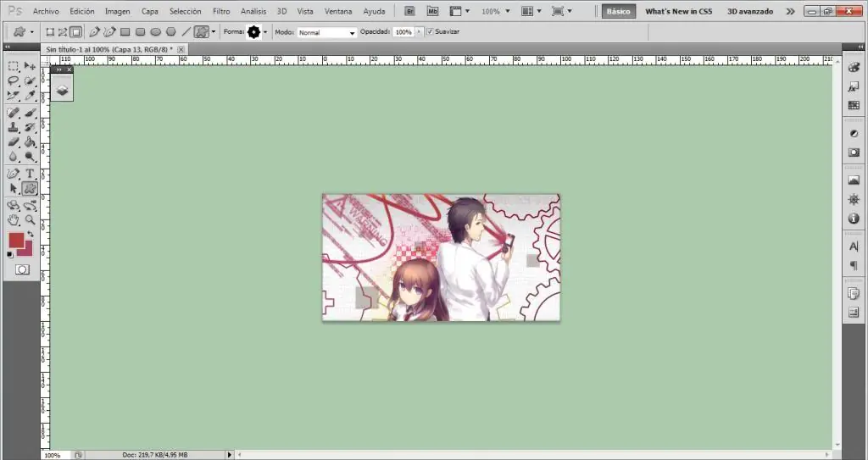Choose the Polygon shape option
Image resolution: width=868 pixels, height=460 pixels.
[x=171, y=32]
